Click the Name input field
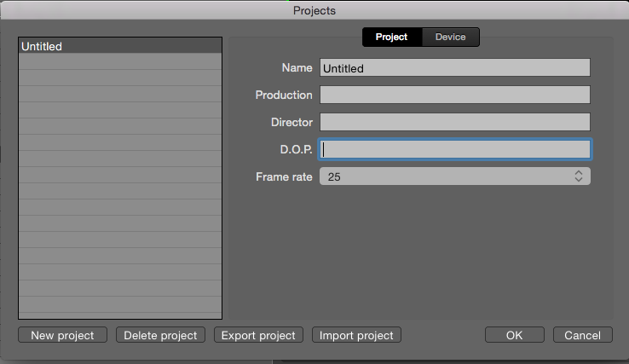 tap(454, 68)
